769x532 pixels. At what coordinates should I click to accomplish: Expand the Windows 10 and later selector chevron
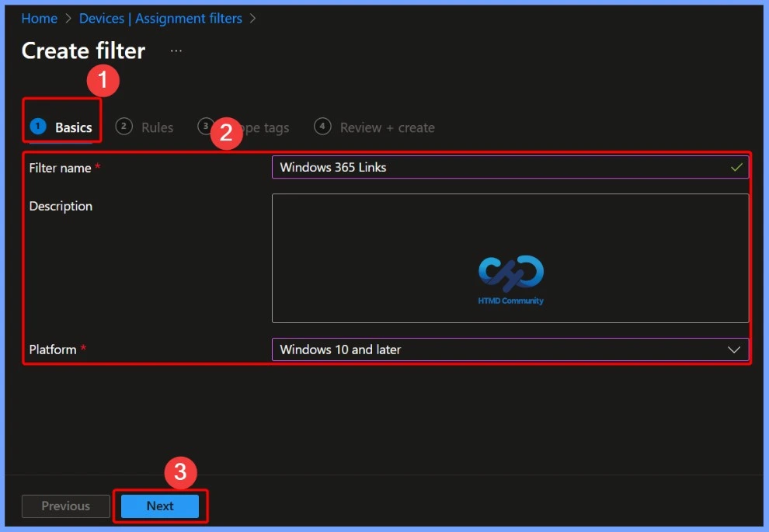pos(734,349)
